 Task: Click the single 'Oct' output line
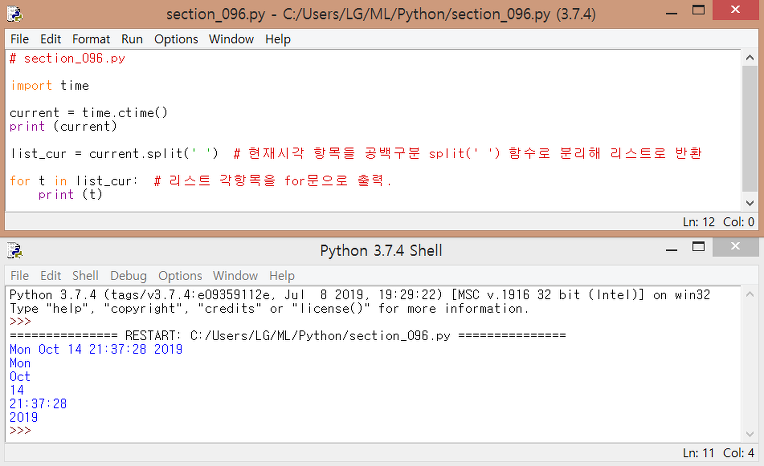tap(20, 377)
